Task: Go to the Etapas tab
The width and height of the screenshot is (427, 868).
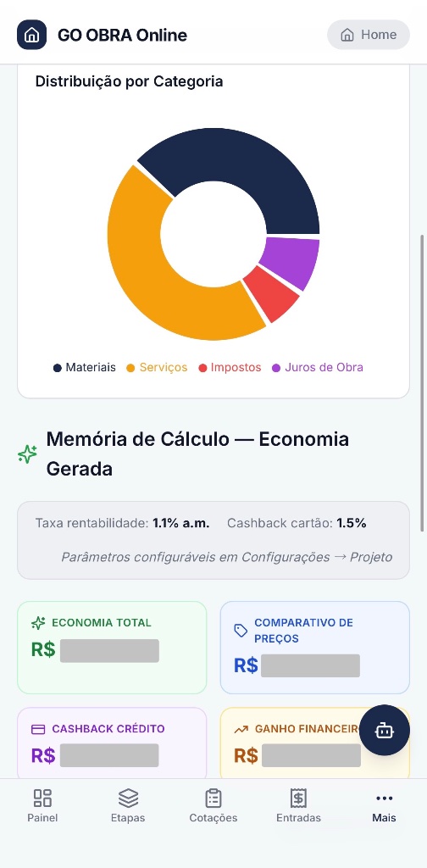Action: coord(128,806)
